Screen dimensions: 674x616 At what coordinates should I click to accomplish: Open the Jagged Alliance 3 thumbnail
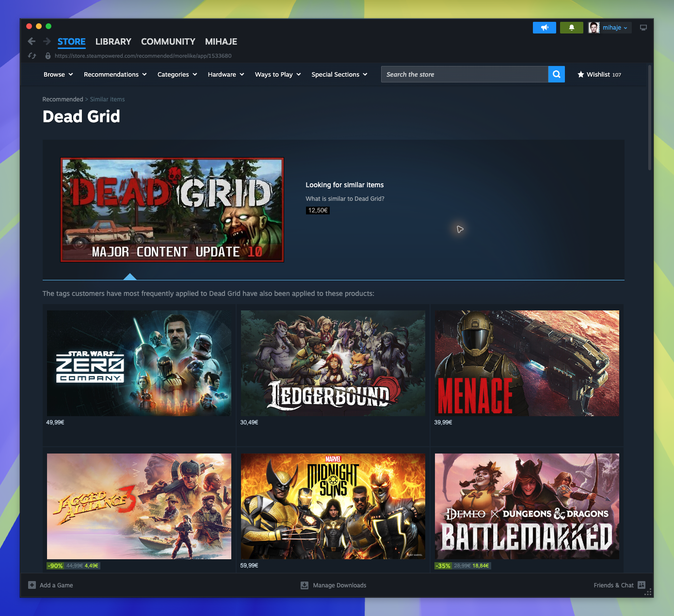click(x=139, y=506)
